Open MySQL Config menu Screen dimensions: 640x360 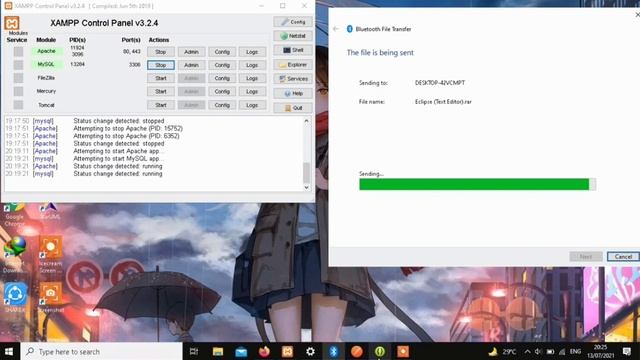(x=222, y=65)
